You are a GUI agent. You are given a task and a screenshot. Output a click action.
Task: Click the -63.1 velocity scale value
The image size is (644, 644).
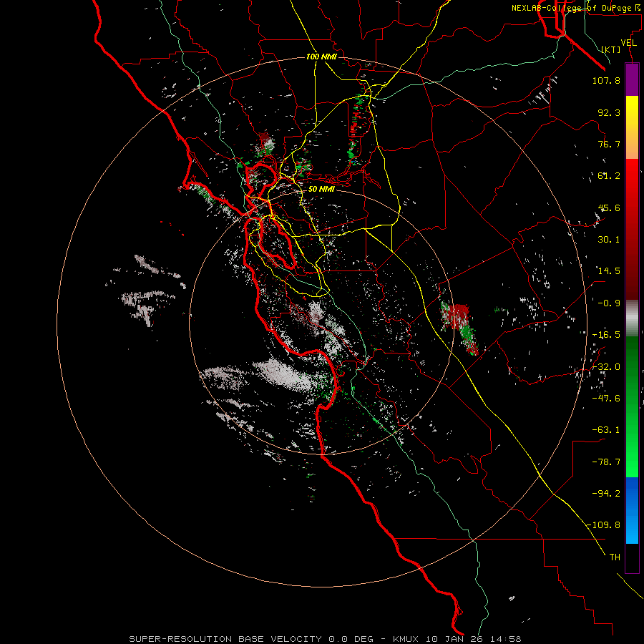click(x=606, y=430)
